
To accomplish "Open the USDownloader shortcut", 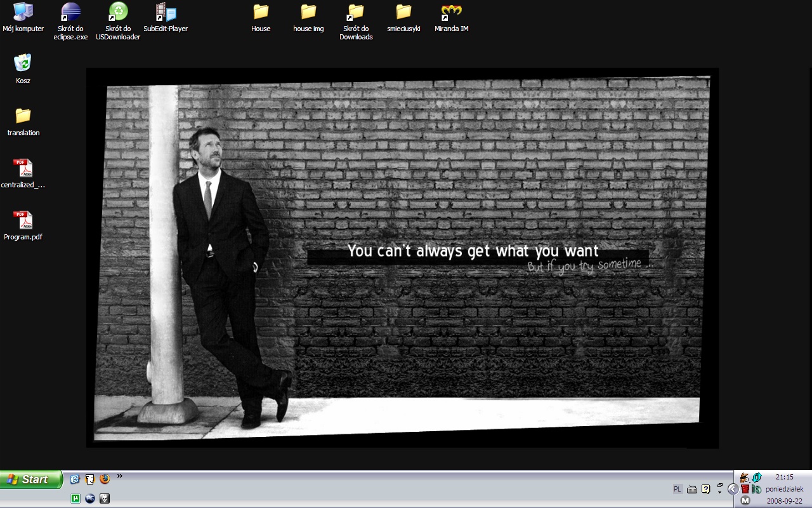I will 118,12.
